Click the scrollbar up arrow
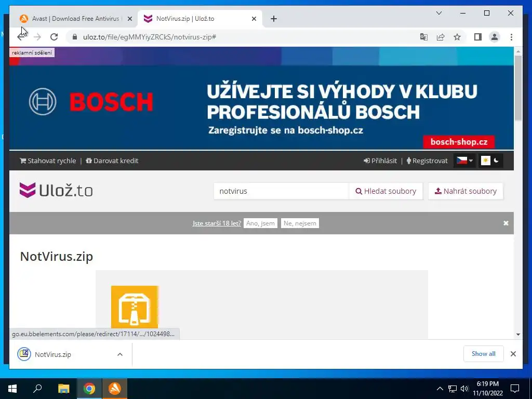Image resolution: width=532 pixels, height=399 pixels. (x=518, y=51)
